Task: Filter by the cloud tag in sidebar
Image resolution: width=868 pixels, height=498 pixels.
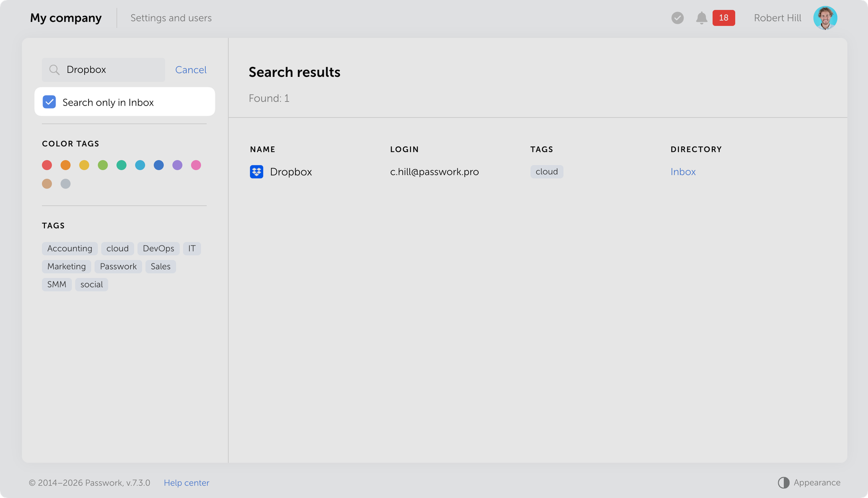Action: (117, 248)
